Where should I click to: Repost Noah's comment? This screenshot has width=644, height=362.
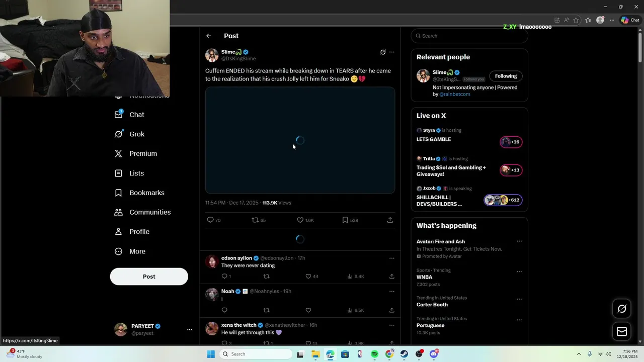(x=266, y=310)
